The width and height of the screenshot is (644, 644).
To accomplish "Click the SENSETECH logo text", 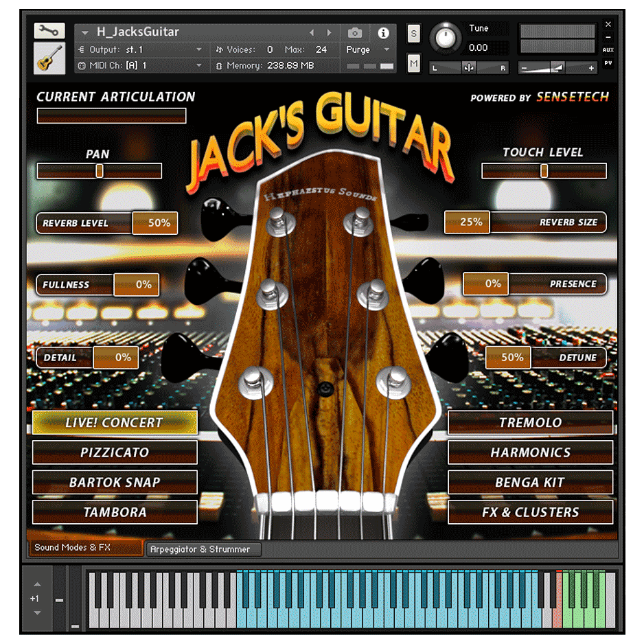I will (x=573, y=97).
